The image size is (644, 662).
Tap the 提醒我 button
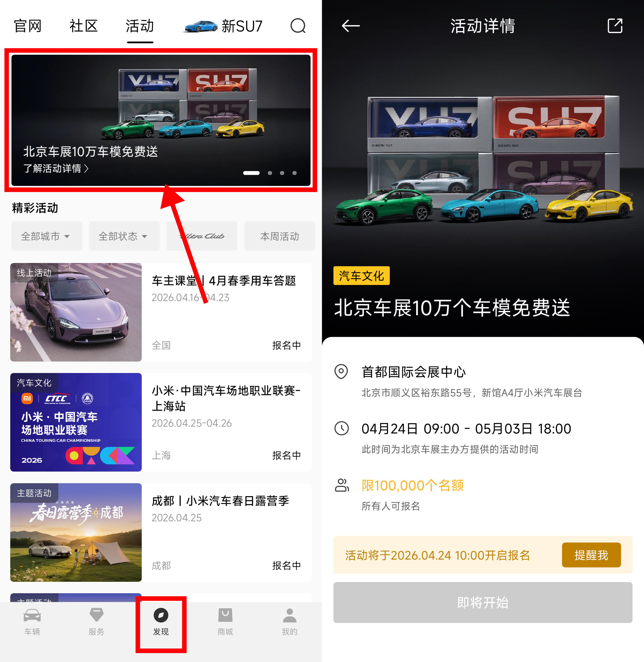(591, 555)
